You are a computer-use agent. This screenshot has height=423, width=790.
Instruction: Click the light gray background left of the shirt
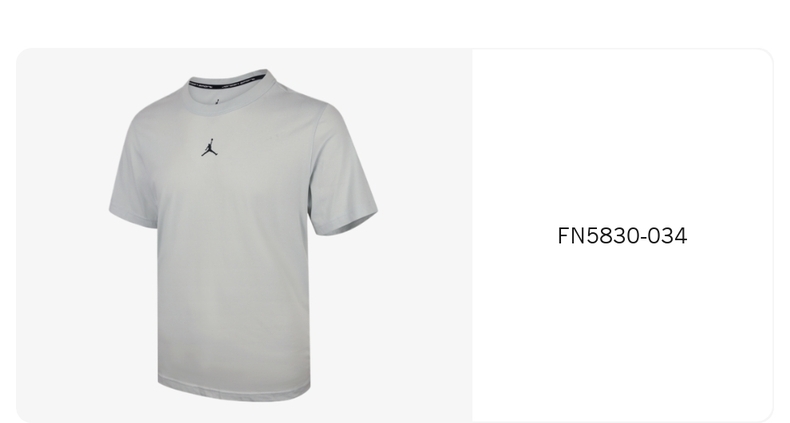pos(60,235)
